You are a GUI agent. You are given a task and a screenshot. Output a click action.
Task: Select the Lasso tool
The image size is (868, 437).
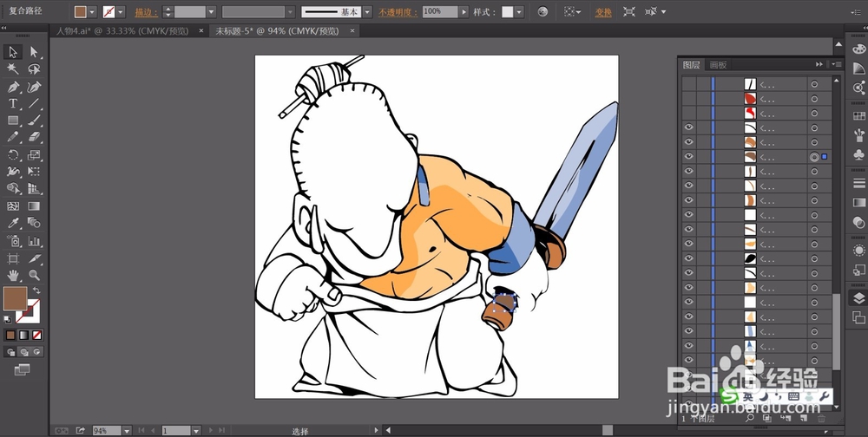34,69
